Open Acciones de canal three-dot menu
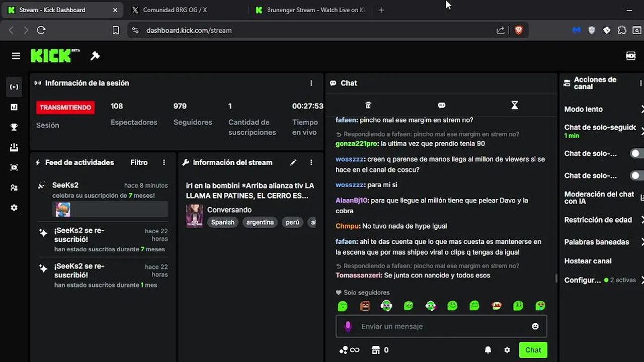The height and width of the screenshot is (362, 644). coord(640,83)
